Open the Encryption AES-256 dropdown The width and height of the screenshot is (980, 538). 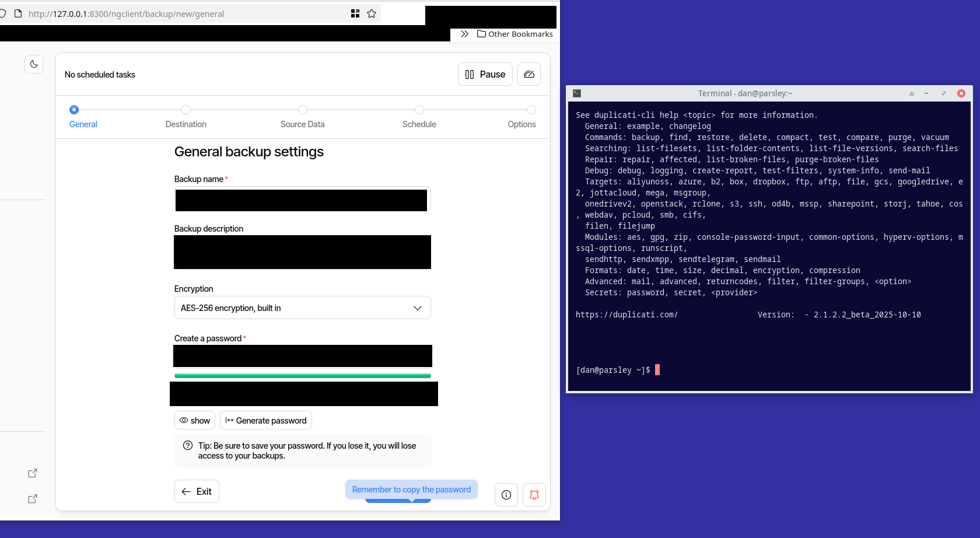click(x=302, y=308)
